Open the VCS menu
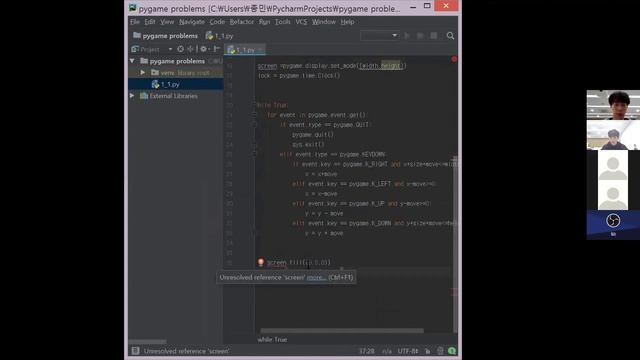640x360 pixels. tap(301, 22)
